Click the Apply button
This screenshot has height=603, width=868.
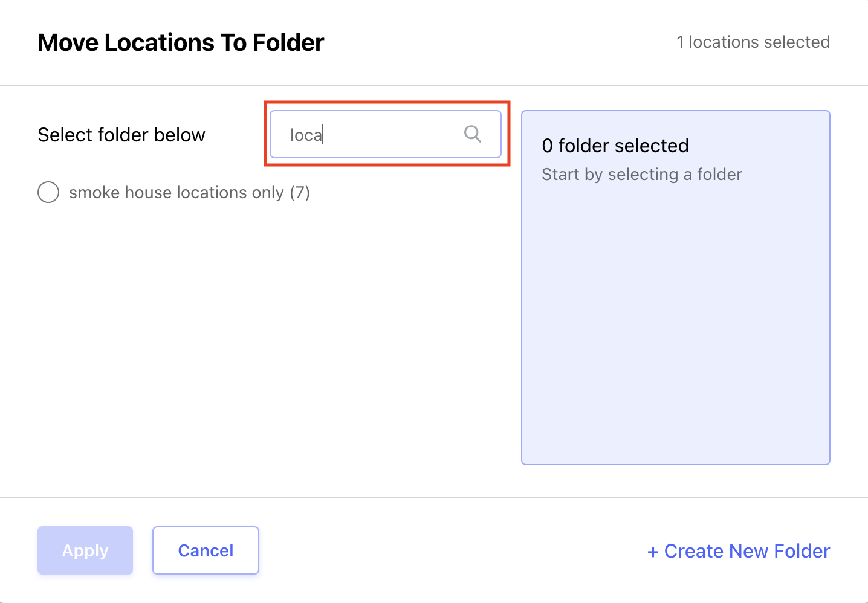(85, 550)
